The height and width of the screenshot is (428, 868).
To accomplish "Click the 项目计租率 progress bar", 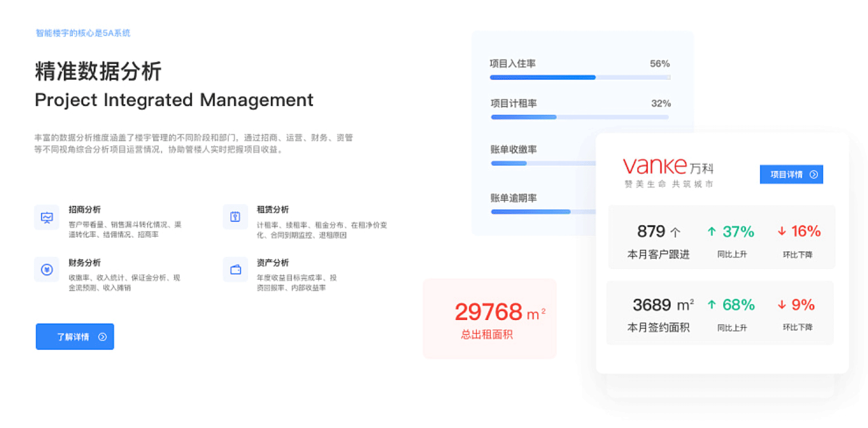I will click(579, 117).
